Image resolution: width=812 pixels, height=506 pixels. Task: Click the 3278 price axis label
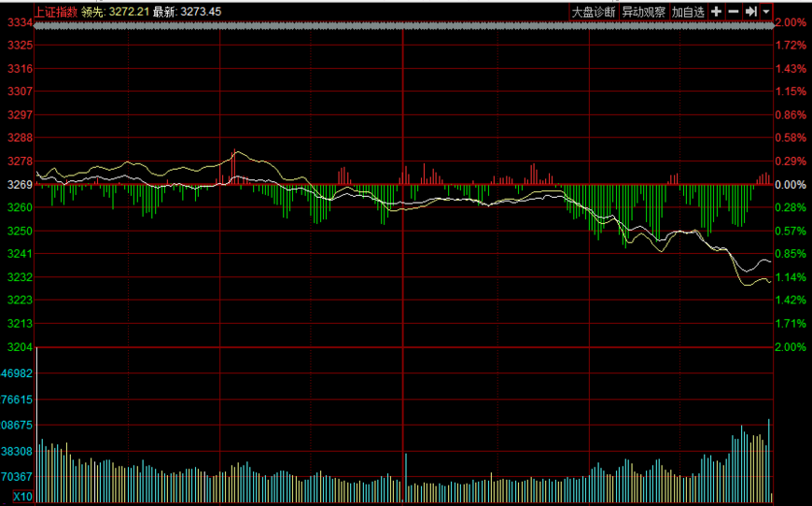pyautogui.click(x=21, y=162)
